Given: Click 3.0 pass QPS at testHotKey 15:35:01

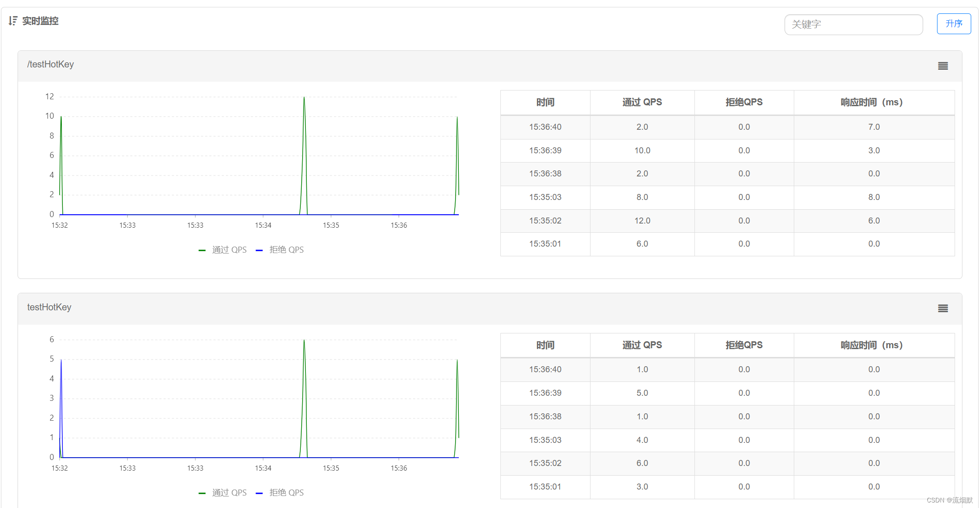Looking at the screenshot, I should [642, 487].
